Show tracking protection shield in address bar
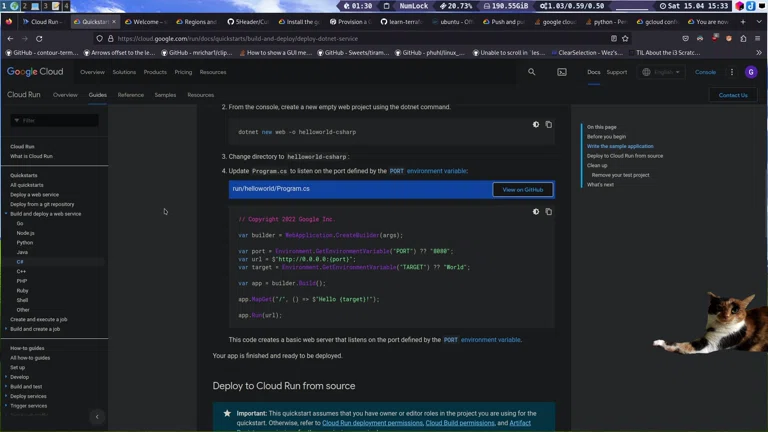This screenshot has width=768, height=432. click(x=99, y=38)
